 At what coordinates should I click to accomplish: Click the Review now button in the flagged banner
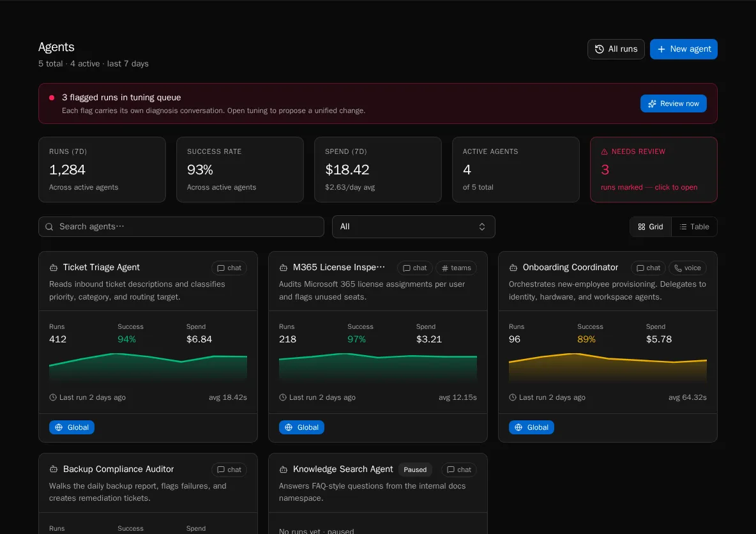click(673, 103)
